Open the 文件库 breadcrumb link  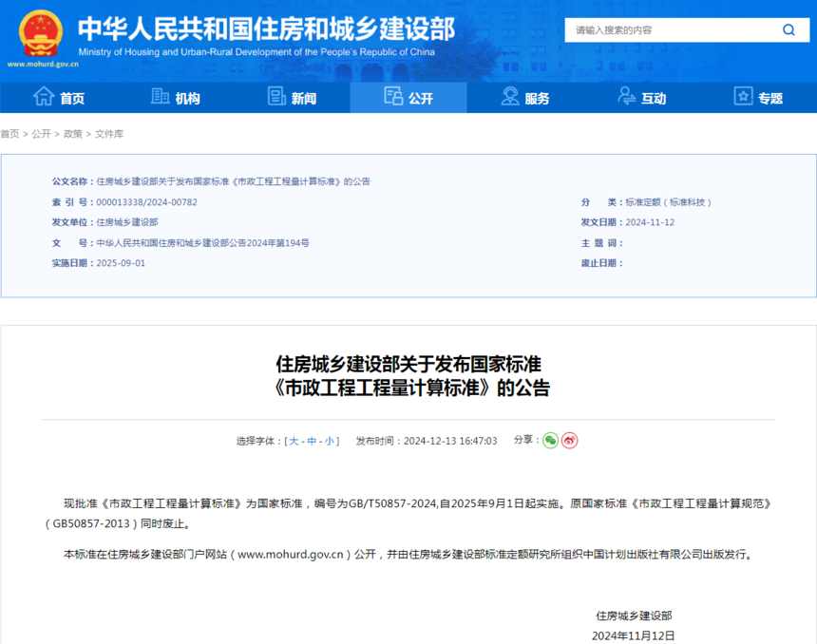tap(109, 134)
